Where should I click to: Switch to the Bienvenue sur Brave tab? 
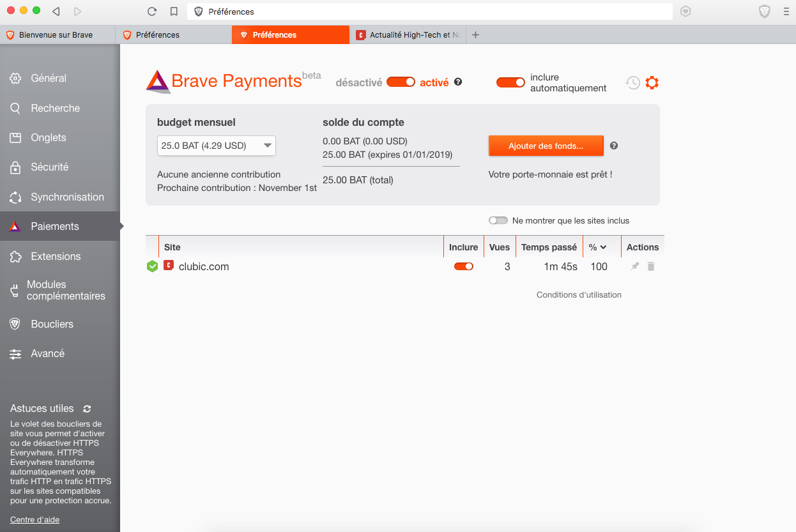tap(57, 35)
